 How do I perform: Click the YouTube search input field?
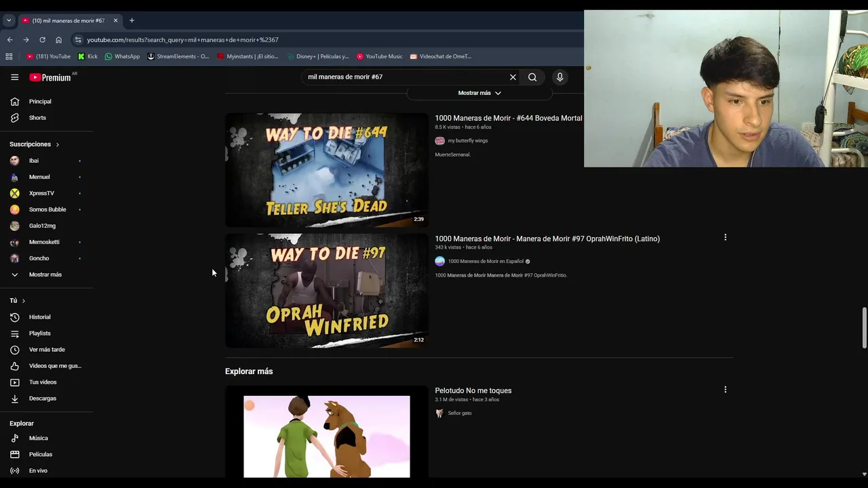[x=406, y=77]
